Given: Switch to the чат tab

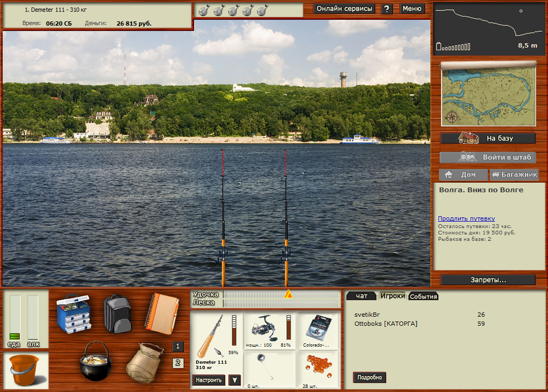Looking at the screenshot, I should coord(361,296).
